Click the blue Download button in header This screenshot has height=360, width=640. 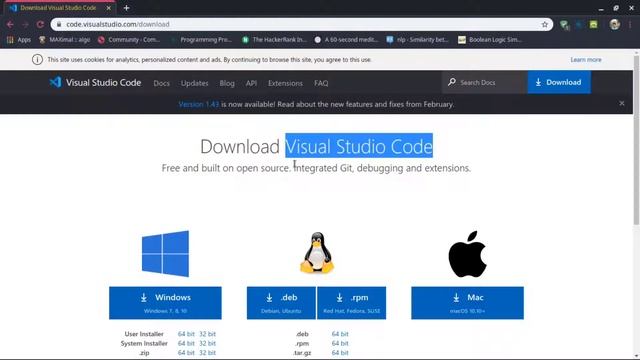coord(559,82)
